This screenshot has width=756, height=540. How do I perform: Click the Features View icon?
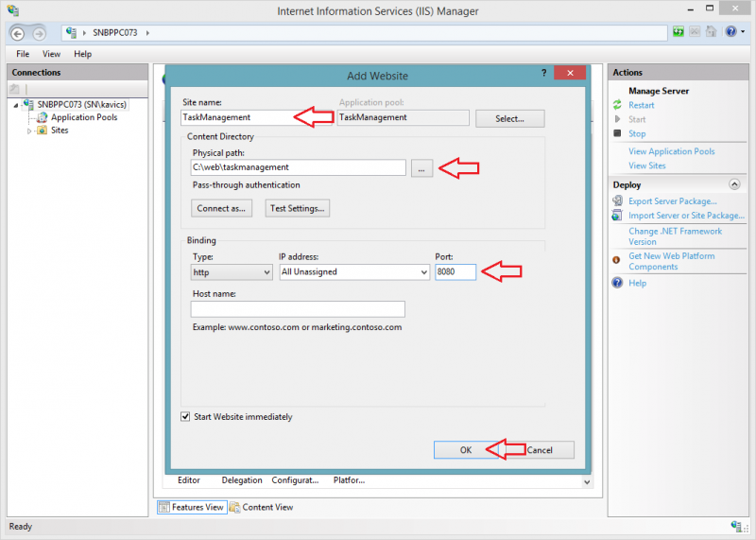click(164, 507)
